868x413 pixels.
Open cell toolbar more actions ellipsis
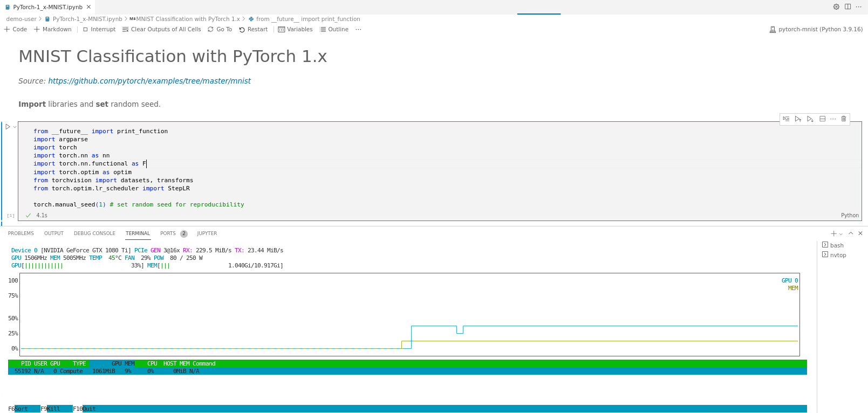tap(833, 119)
